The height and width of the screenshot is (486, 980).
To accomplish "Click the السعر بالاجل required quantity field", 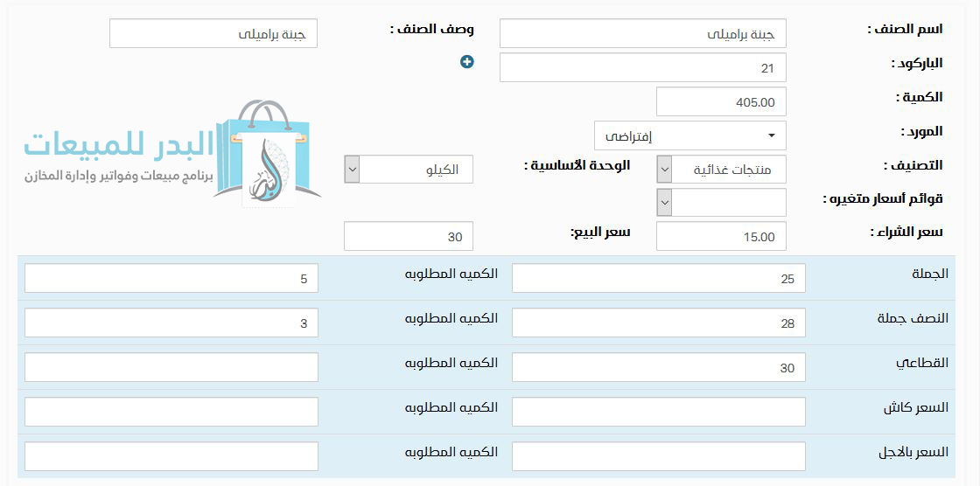I will [171, 456].
